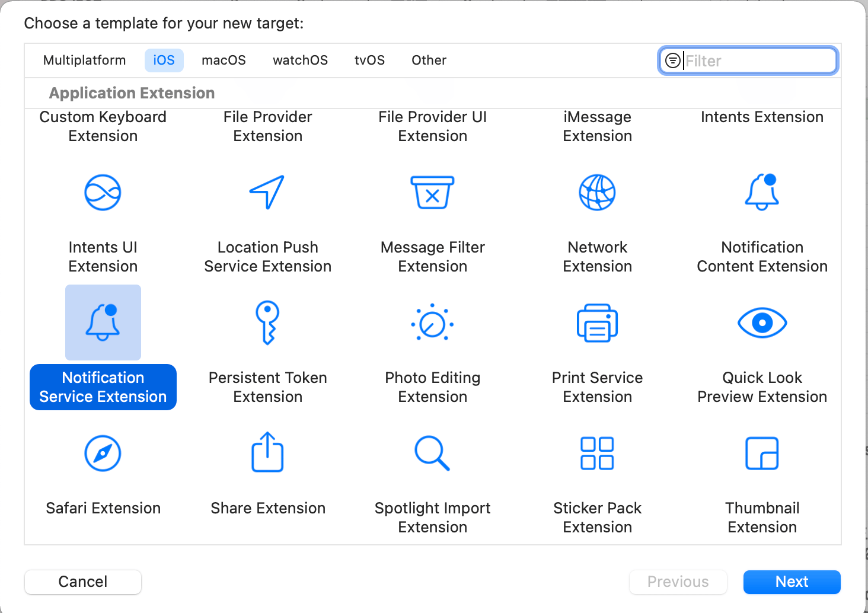Viewport: 868px width, 613px height.
Task: Click the Sticker Pack Extension label
Action: (x=598, y=518)
